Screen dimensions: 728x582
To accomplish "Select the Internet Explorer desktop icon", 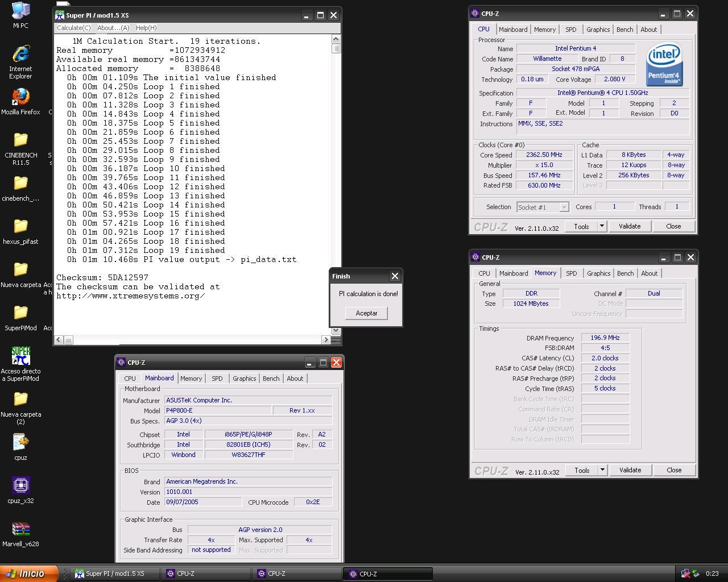I will point(20,62).
